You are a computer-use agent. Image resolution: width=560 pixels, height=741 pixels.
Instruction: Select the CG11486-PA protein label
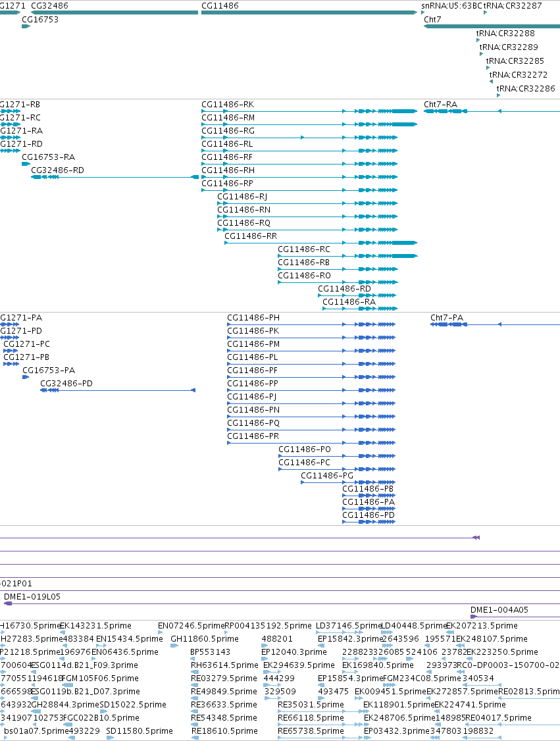tap(369, 503)
